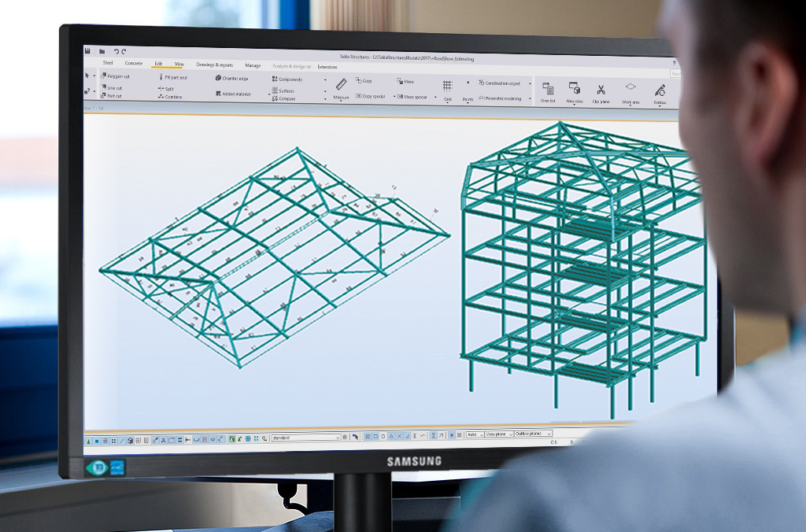Click the Quick Launch search field

pos(675,74)
